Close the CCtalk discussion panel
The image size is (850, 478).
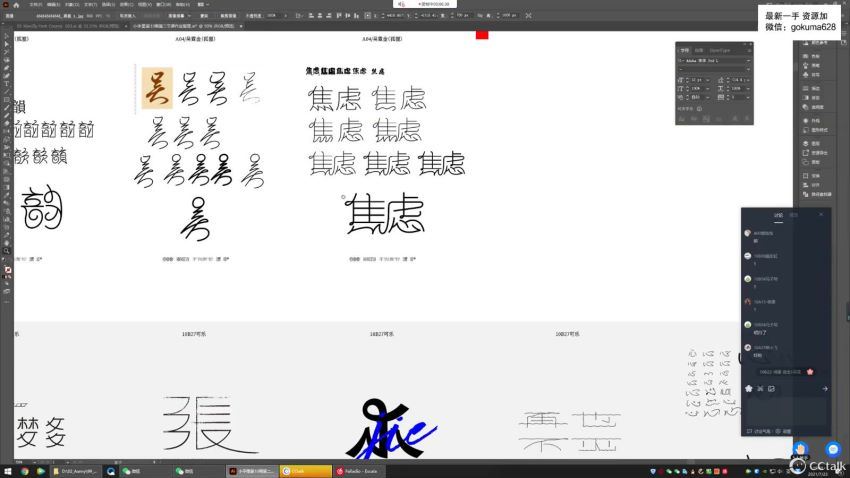coord(821,214)
